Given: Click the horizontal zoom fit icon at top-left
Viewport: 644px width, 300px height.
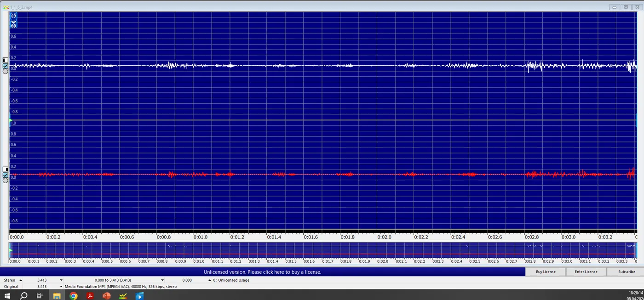Looking at the screenshot, I should tap(14, 15).
